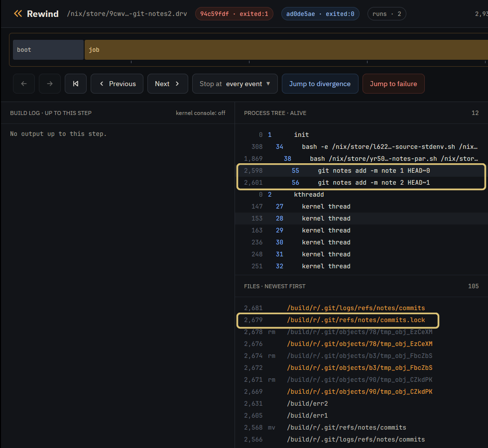Step back with the left arrow button
The width and height of the screenshot is (488, 448).
click(x=24, y=84)
